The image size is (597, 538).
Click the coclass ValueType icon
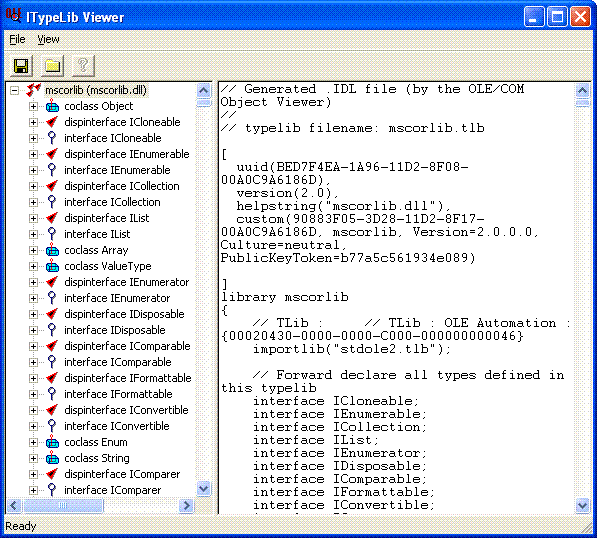click(x=52, y=266)
